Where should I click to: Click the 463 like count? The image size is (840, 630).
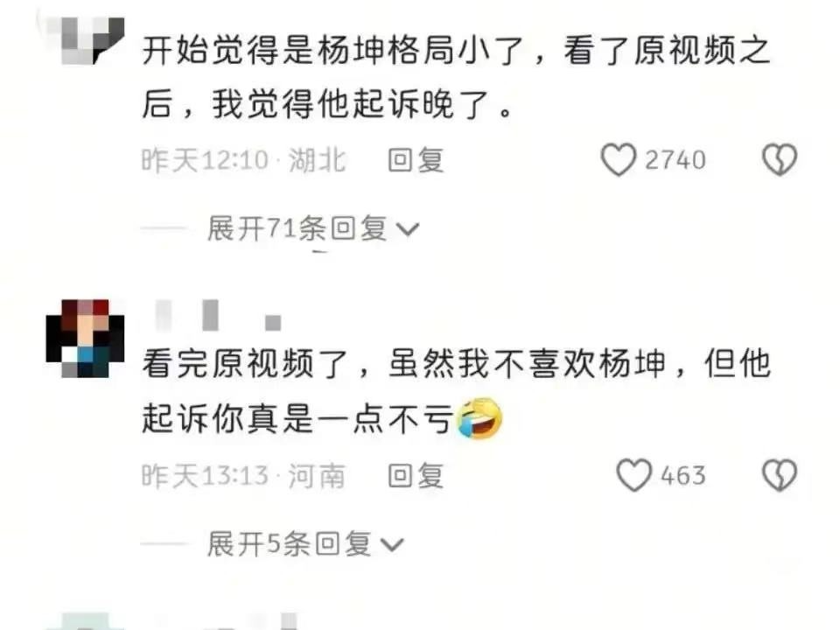coord(683,475)
